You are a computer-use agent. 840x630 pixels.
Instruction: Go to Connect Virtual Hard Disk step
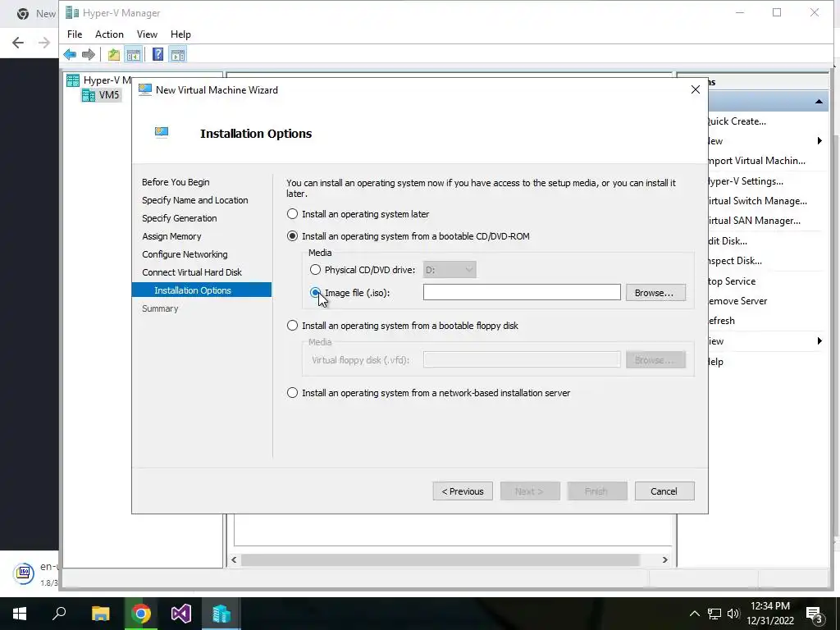click(x=192, y=272)
